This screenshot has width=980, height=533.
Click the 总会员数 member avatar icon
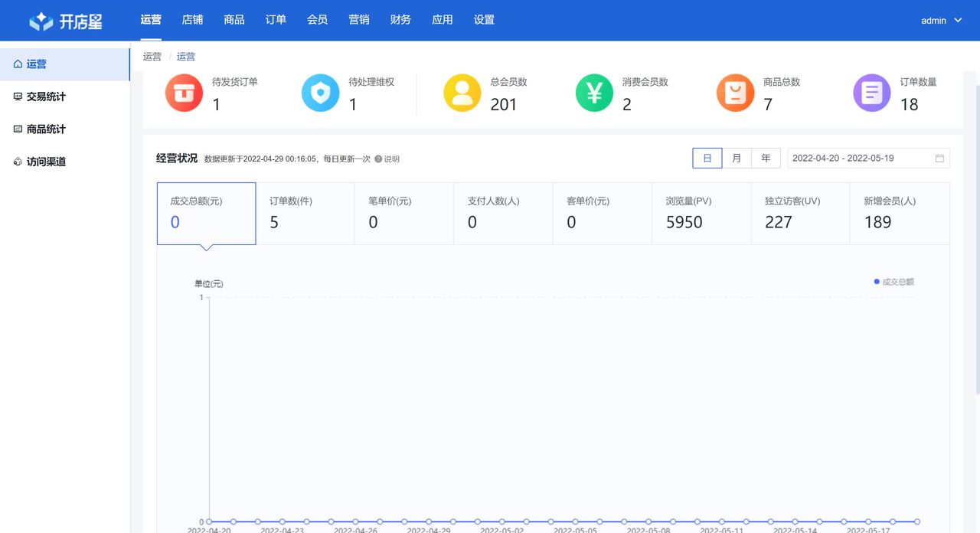coord(462,92)
